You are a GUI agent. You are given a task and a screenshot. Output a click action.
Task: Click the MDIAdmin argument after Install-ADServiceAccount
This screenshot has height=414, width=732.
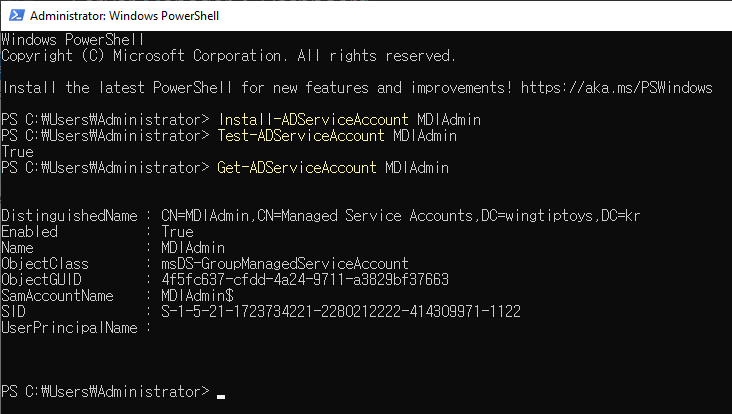(449, 120)
